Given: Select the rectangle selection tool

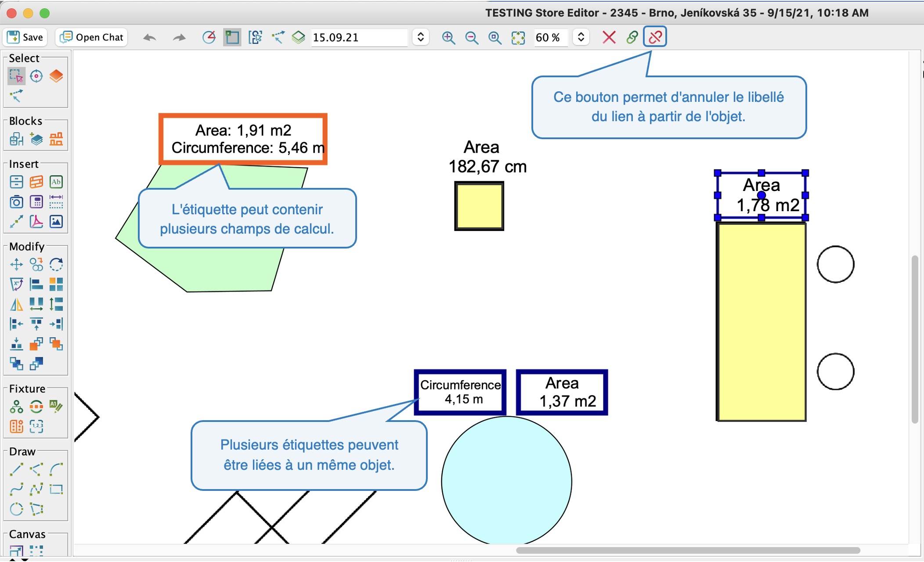Looking at the screenshot, I should [16, 76].
